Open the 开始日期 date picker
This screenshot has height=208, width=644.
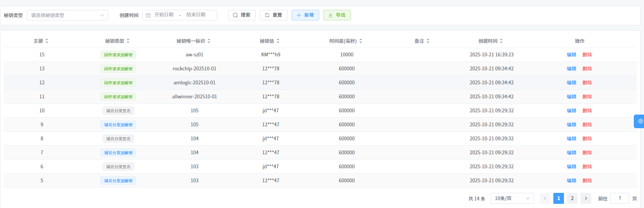tap(164, 15)
